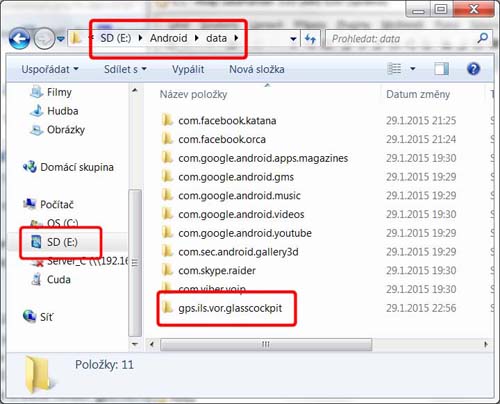
Task: Click the horizontal scrollbar thumb
Action: tap(266, 344)
